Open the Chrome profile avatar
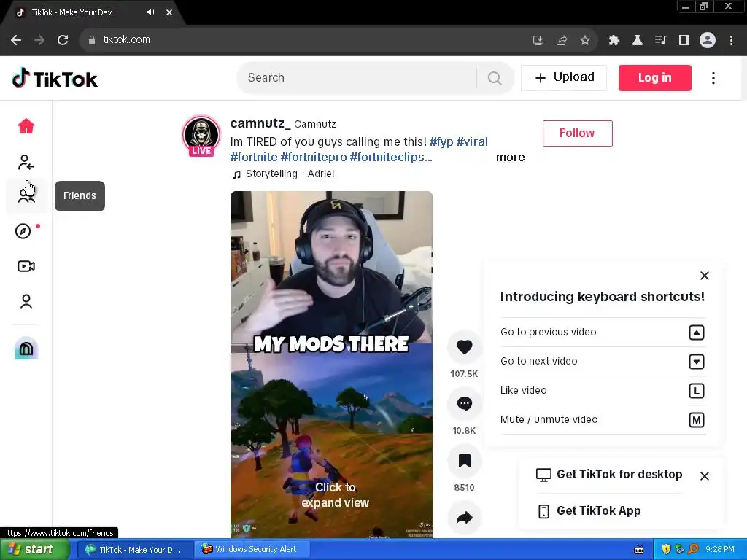This screenshot has width=747, height=560. (708, 40)
